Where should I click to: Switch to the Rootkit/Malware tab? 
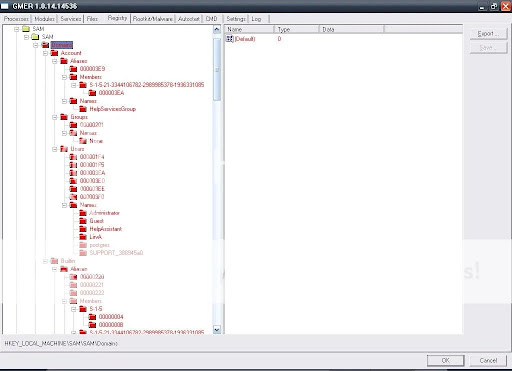[x=153, y=19]
